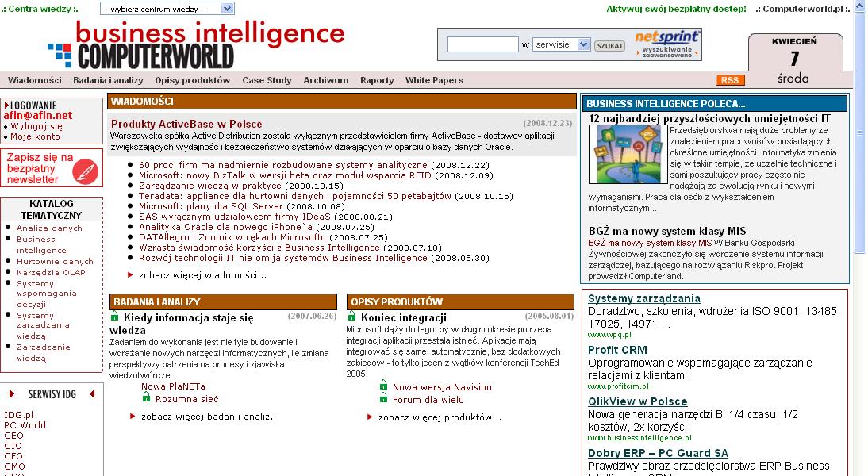Screen dimensions: 868x476
Task: Open 'DATAllegro i Zoomix w rękach Microsoftu' link
Action: pos(232,237)
